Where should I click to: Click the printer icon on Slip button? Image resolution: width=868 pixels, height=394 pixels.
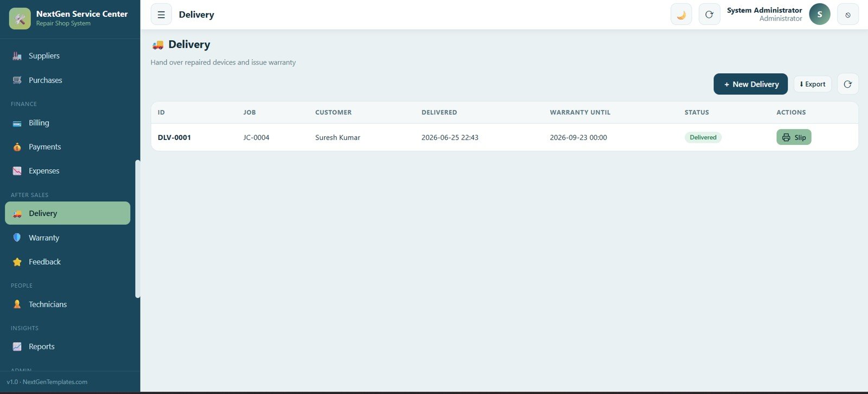click(786, 137)
